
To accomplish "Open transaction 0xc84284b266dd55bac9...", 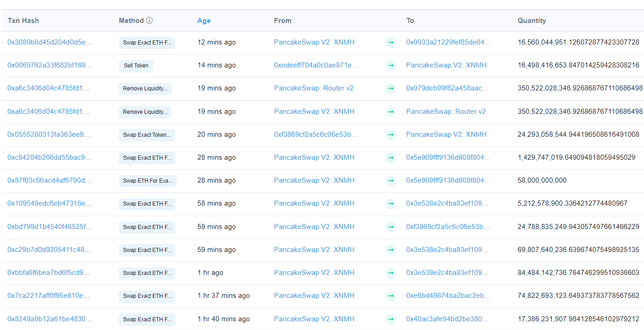I will click(50, 157).
